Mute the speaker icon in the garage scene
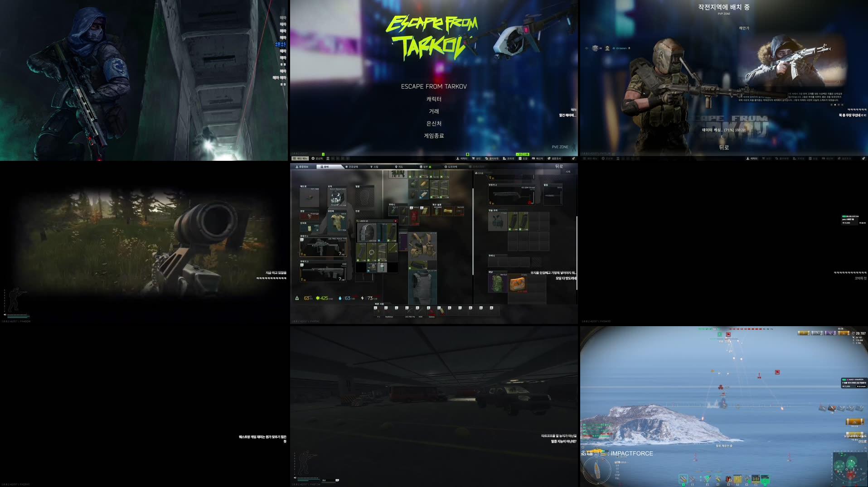The height and width of the screenshot is (487, 868). pyautogui.click(x=296, y=477)
